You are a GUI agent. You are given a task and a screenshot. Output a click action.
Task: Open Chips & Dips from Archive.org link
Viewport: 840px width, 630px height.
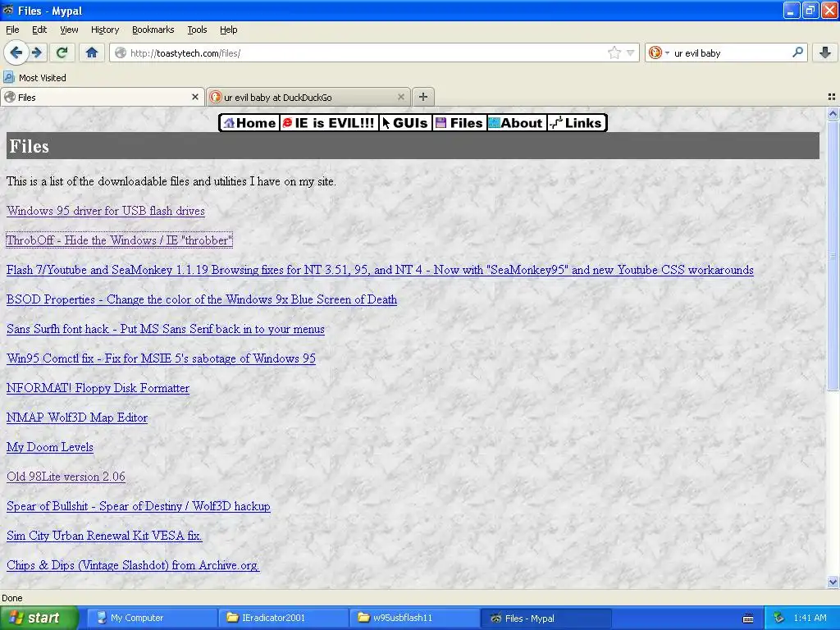point(133,564)
